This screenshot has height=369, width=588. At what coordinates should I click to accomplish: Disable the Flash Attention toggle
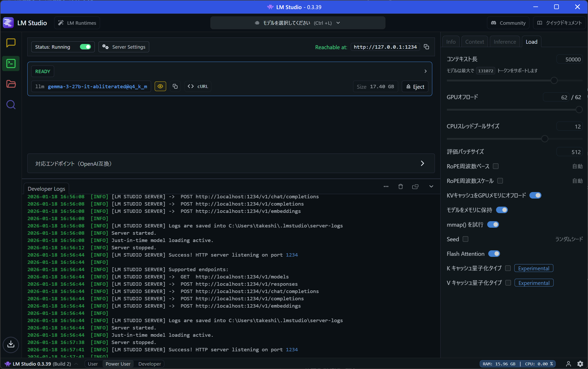pyautogui.click(x=494, y=254)
